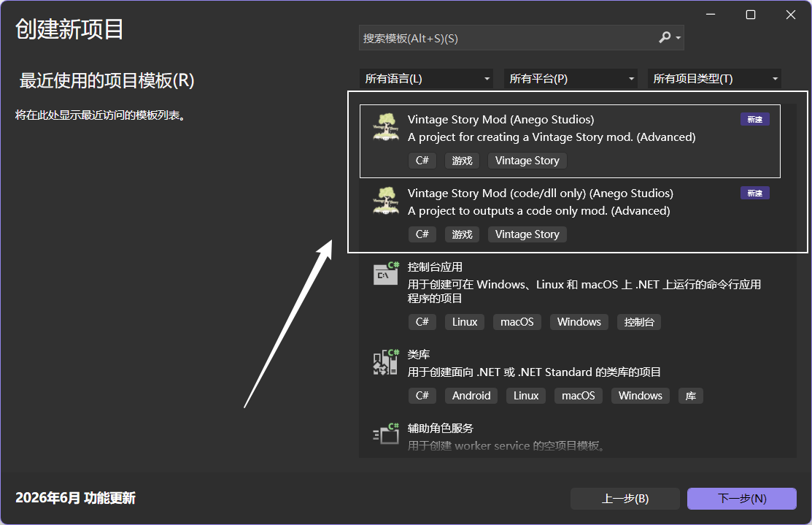This screenshot has width=812, height=525.
Task: Select the 控制台应用 template title
Action: (435, 267)
